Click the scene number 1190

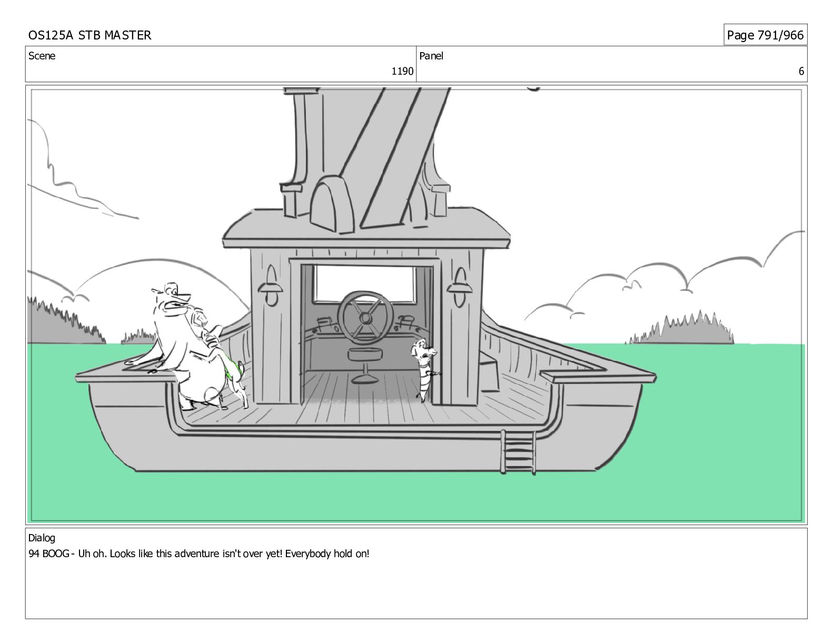(x=402, y=72)
